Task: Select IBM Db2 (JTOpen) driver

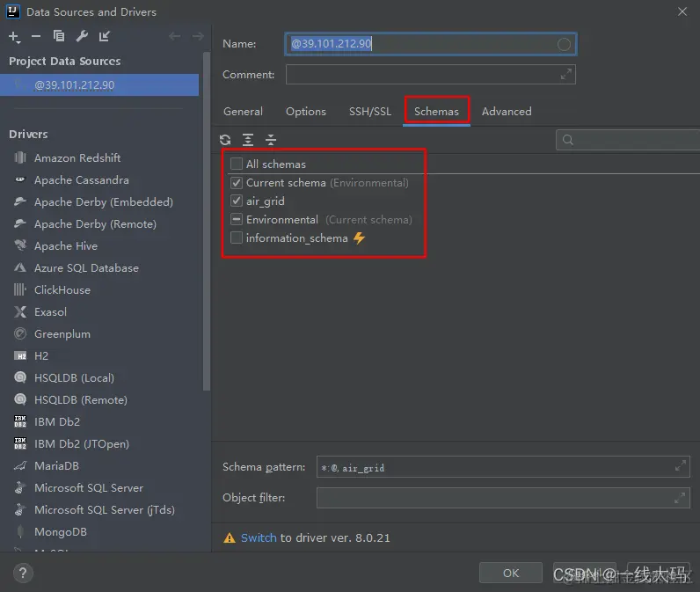Action: click(82, 443)
